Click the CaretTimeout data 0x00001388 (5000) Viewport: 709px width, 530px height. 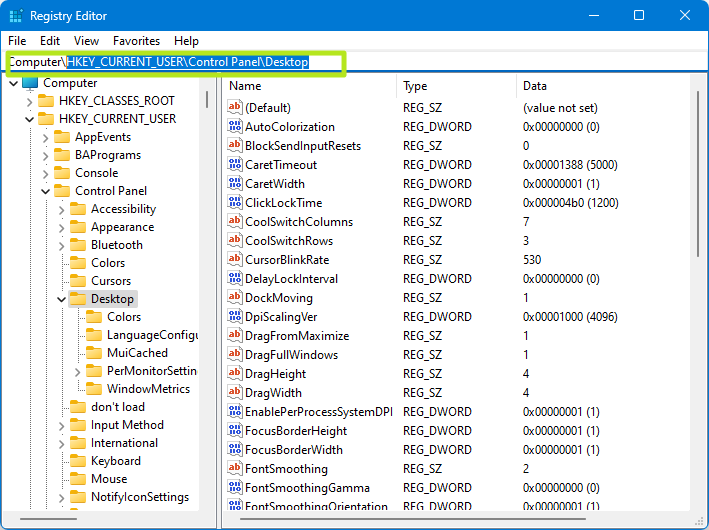pos(570,165)
